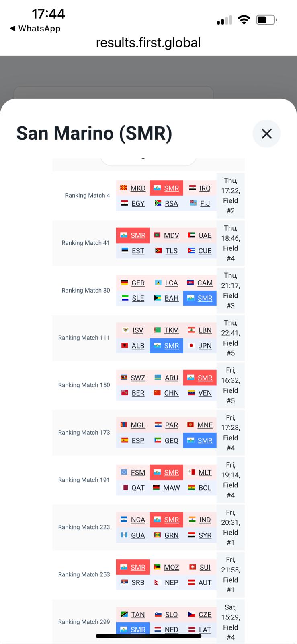Viewport: 297px width, 644px height.
Task: Click the Japan flag icon
Action: pyautogui.click(x=192, y=346)
